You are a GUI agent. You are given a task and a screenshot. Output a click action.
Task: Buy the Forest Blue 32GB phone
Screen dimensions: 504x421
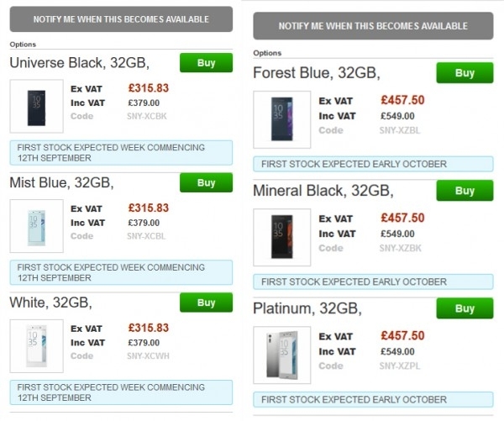tap(465, 73)
